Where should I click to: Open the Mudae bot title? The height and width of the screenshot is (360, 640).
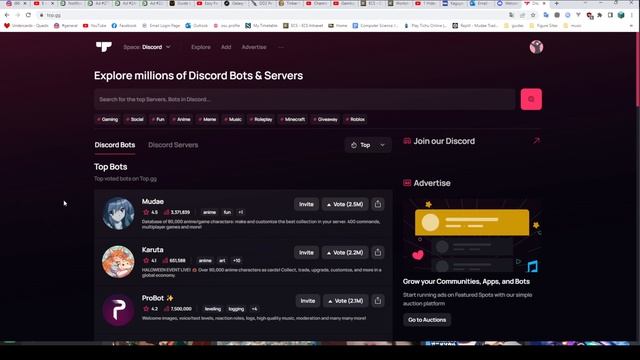tap(153, 201)
